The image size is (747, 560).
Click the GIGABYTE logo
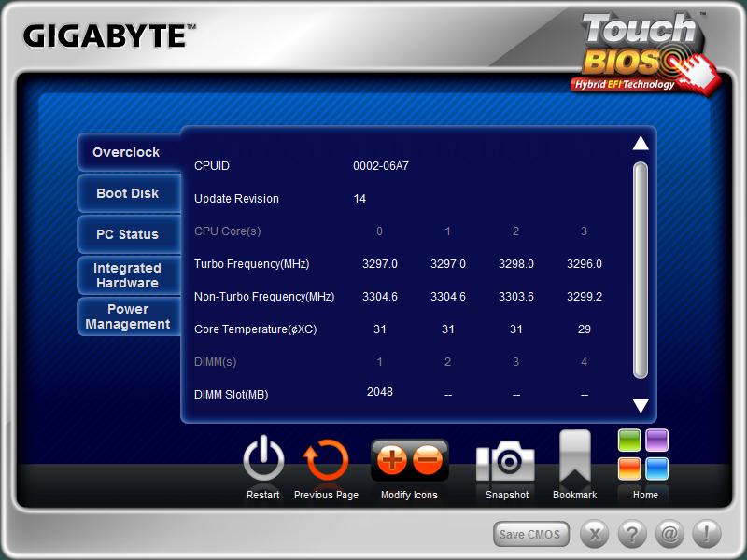(x=109, y=35)
